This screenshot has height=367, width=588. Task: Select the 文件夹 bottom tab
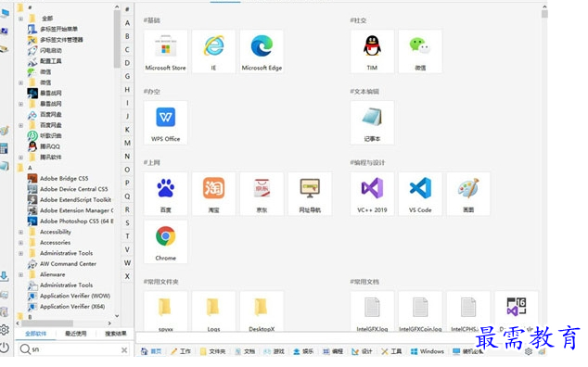click(212, 351)
